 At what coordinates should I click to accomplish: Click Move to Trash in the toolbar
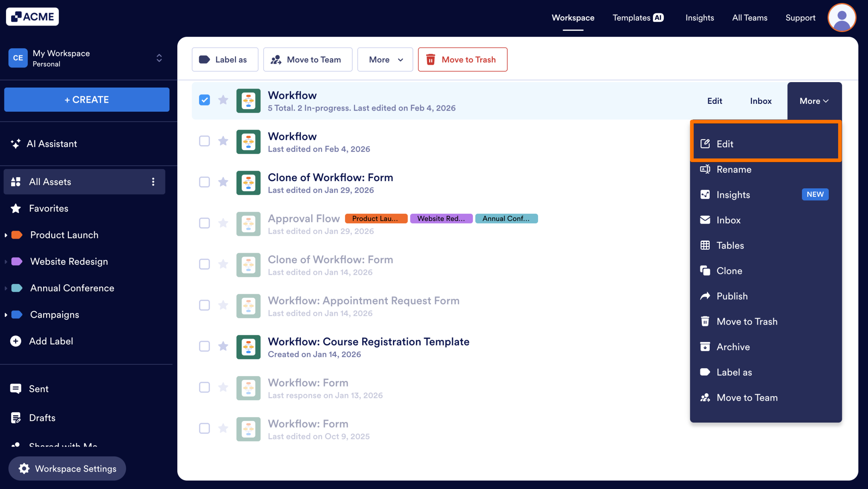[x=462, y=59]
